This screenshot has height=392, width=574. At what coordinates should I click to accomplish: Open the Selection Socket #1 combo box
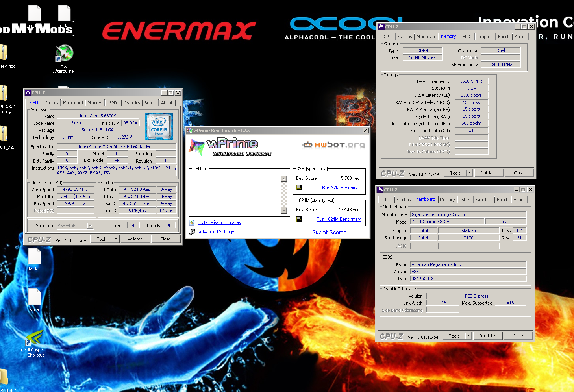click(x=75, y=226)
